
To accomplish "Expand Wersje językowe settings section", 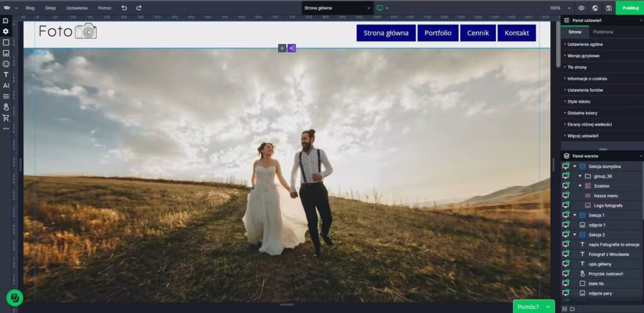I will [602, 55].
